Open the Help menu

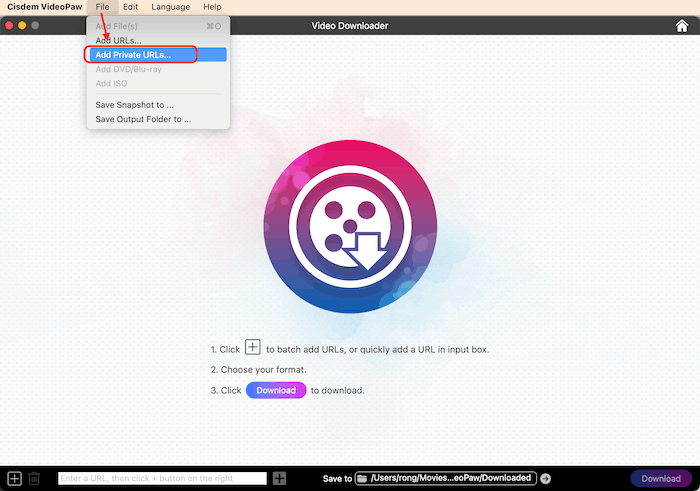click(x=212, y=7)
